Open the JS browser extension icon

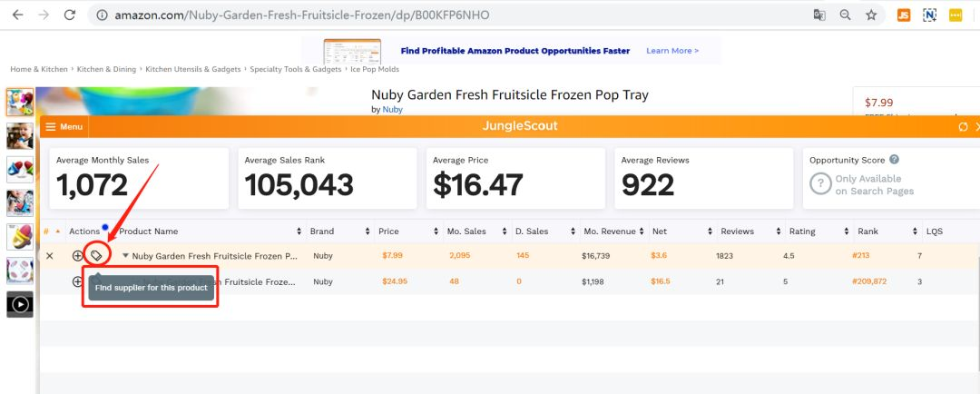904,15
